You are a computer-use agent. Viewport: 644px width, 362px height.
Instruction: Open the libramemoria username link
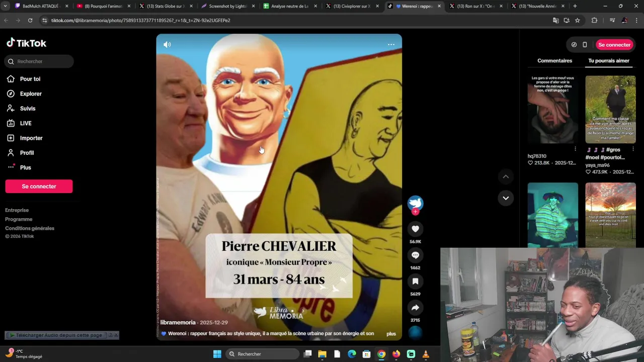tap(178, 322)
